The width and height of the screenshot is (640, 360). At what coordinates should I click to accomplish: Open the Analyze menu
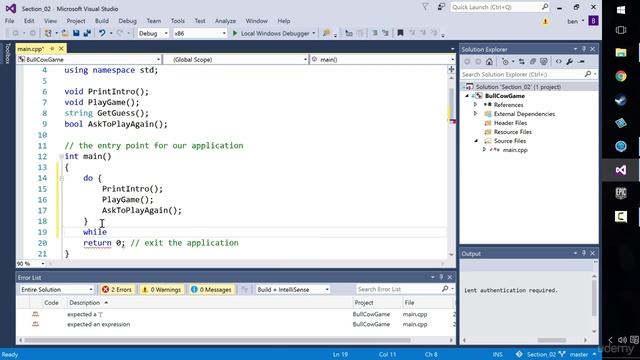click(x=225, y=21)
